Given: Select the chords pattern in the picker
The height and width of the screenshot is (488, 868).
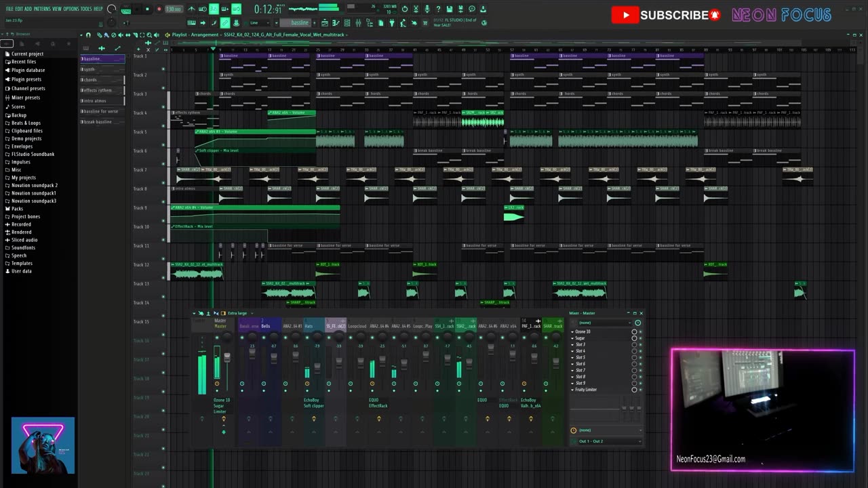Looking at the screenshot, I should tap(102, 80).
